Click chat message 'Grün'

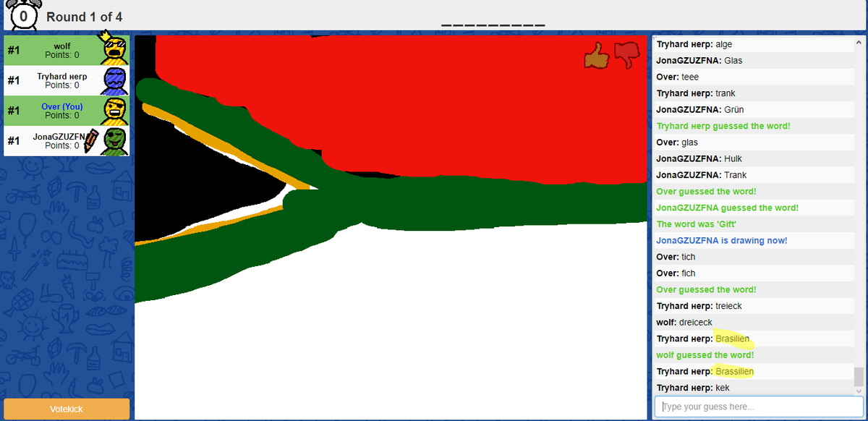point(733,109)
